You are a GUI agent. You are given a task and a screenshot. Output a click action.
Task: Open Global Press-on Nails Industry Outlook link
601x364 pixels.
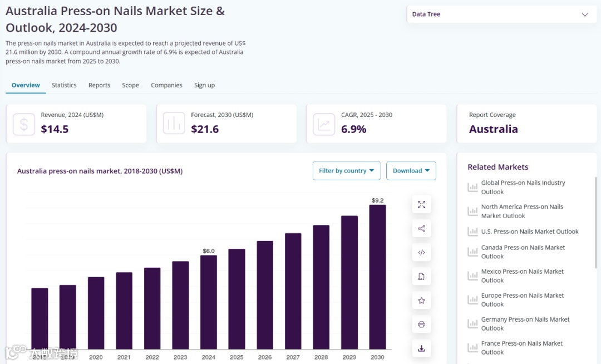(523, 187)
